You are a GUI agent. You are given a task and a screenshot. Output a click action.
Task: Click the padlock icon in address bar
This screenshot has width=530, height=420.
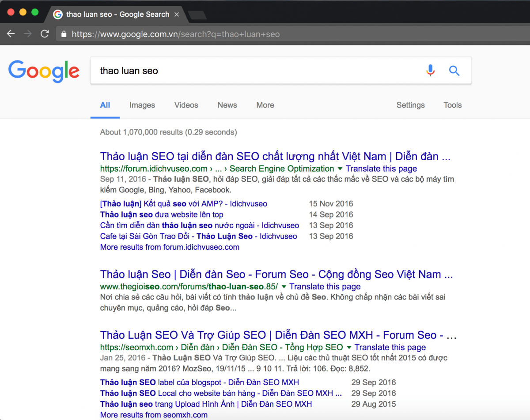point(64,34)
